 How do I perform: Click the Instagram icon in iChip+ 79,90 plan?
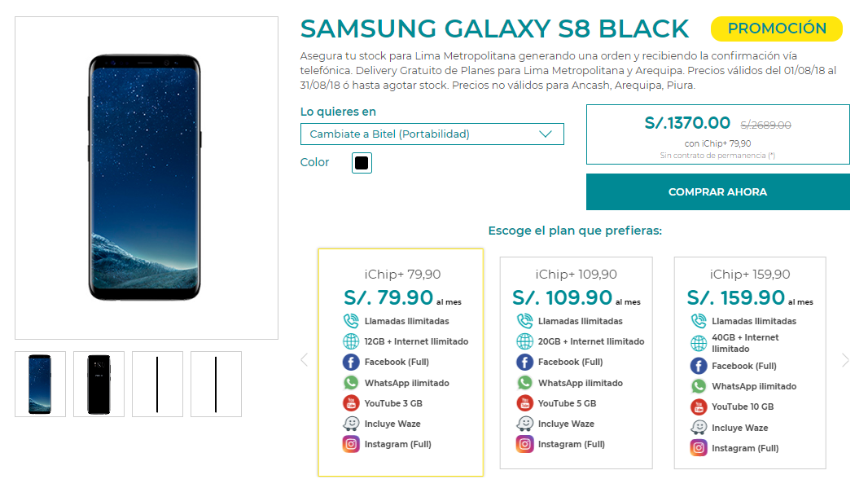[351, 444]
